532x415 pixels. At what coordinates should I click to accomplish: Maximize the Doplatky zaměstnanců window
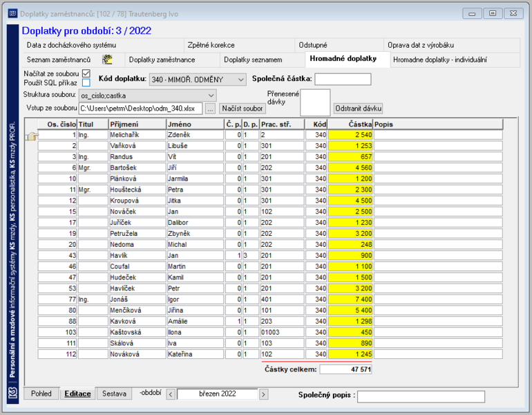[x=493, y=14]
